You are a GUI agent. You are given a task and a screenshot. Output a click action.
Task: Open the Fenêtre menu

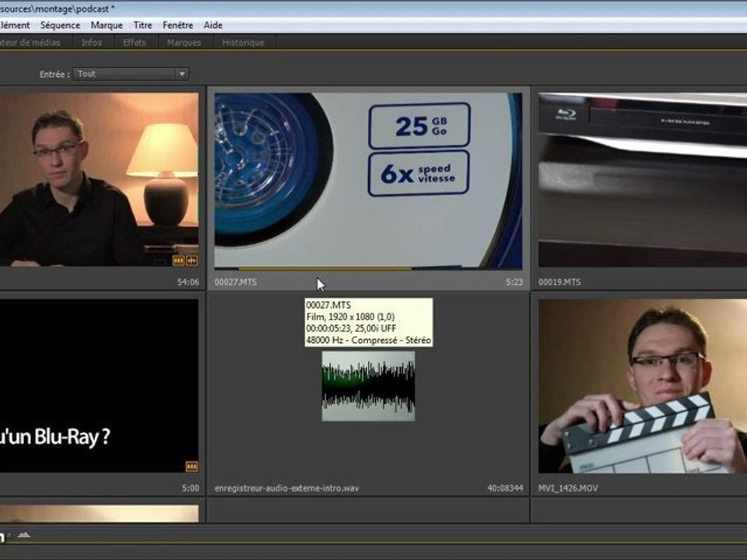(x=177, y=25)
